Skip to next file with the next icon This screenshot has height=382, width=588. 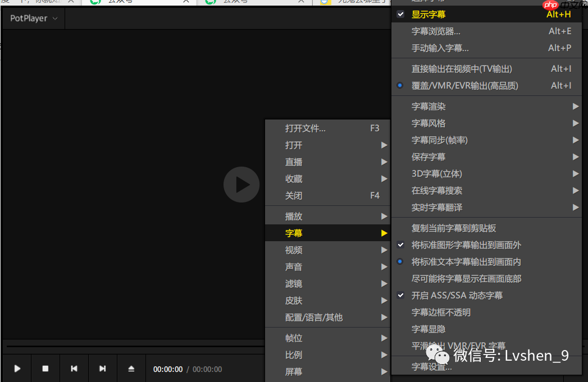(103, 369)
